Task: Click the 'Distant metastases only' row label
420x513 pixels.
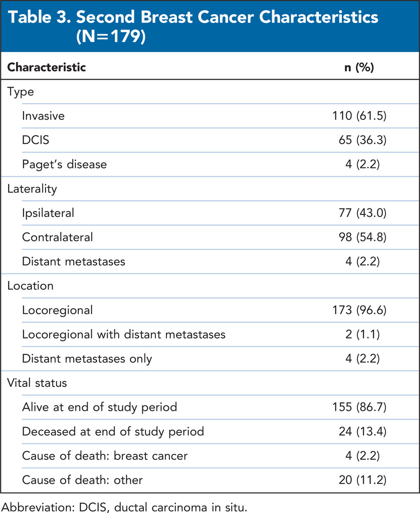Action: pyautogui.click(x=87, y=359)
